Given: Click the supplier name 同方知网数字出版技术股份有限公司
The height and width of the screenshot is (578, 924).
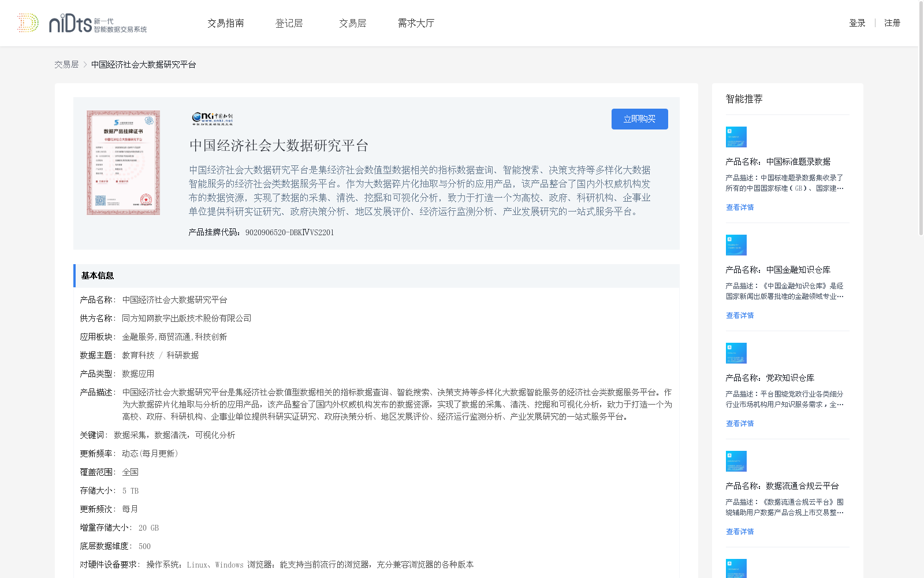Looking at the screenshot, I should point(187,318).
